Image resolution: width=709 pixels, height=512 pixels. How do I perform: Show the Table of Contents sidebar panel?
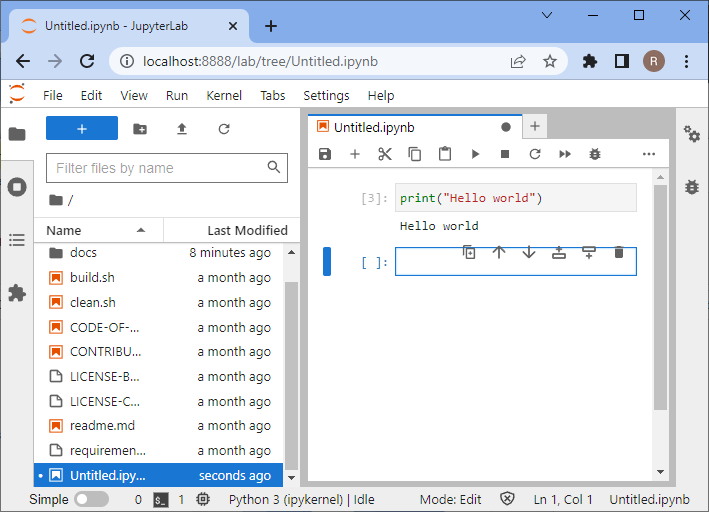17,240
